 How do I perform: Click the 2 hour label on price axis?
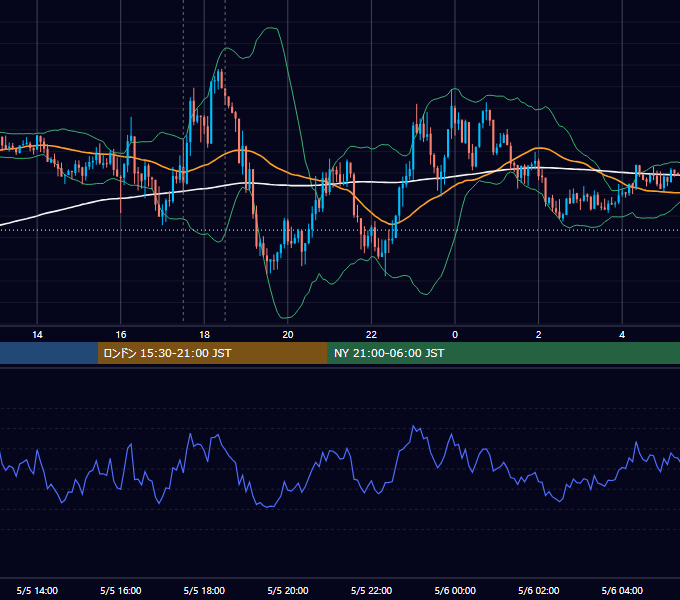tap(539, 335)
